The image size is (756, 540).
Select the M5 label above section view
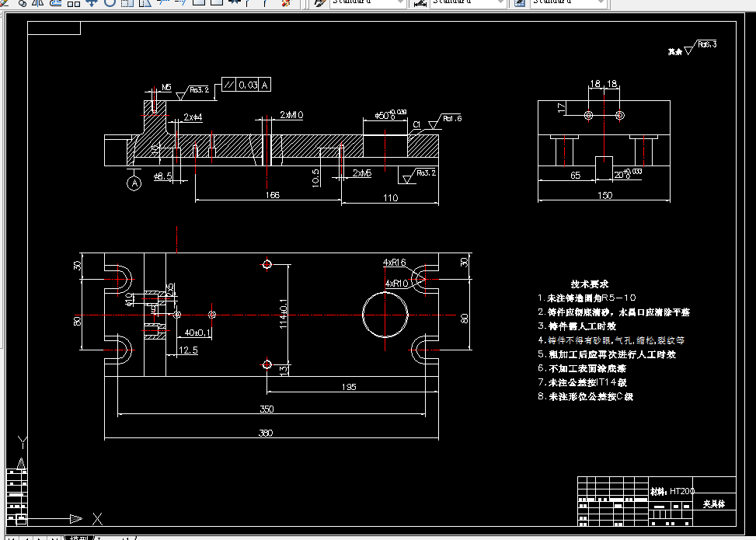pyautogui.click(x=166, y=87)
